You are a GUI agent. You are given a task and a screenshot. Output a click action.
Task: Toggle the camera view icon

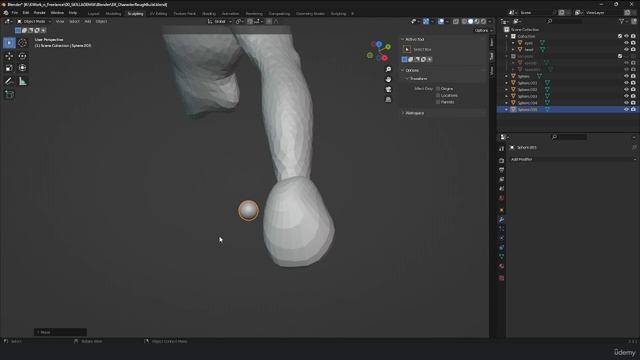tap(388, 89)
